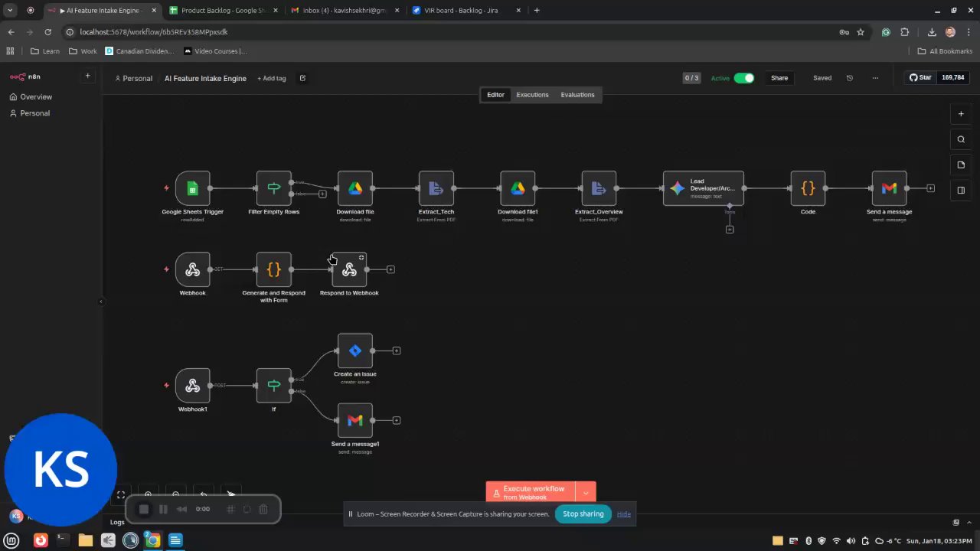The width and height of the screenshot is (980, 551).
Task: Click Stop sharing in Loom bar
Action: coord(583,514)
